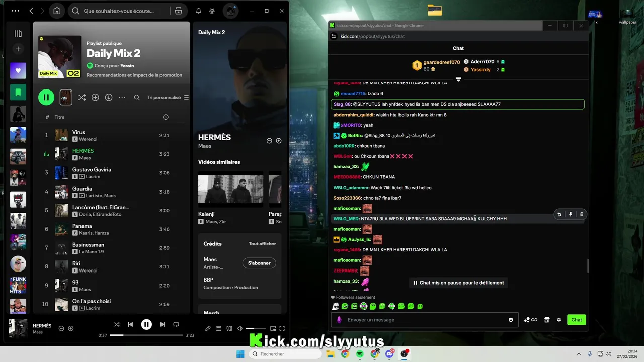Download the Daily Mix 2 playlist
The image size is (644, 362).
[109, 97]
